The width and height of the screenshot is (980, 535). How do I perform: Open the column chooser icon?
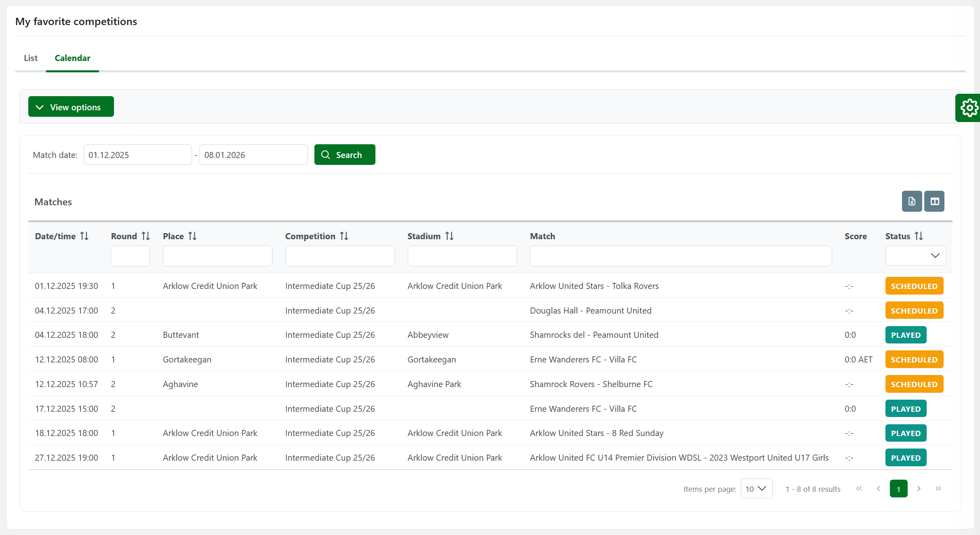pyautogui.click(x=934, y=201)
